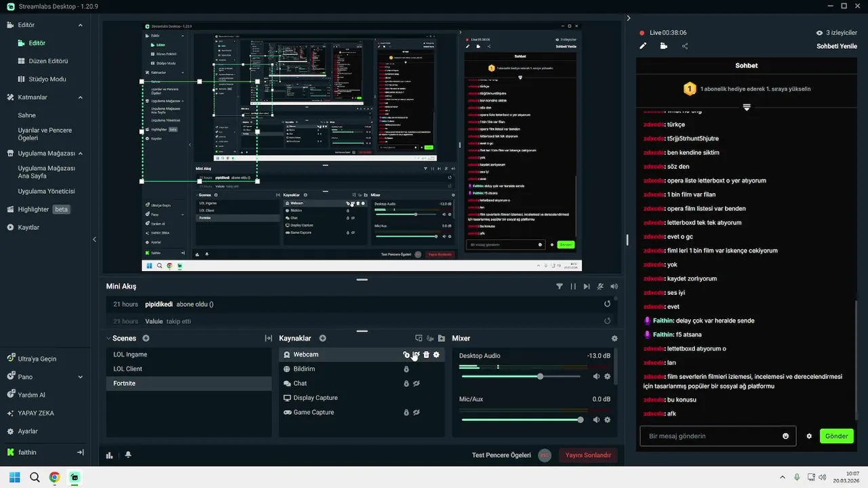Open scene transitions icon in Scenes header
Screen dimensions: 868x488
(x=268, y=338)
